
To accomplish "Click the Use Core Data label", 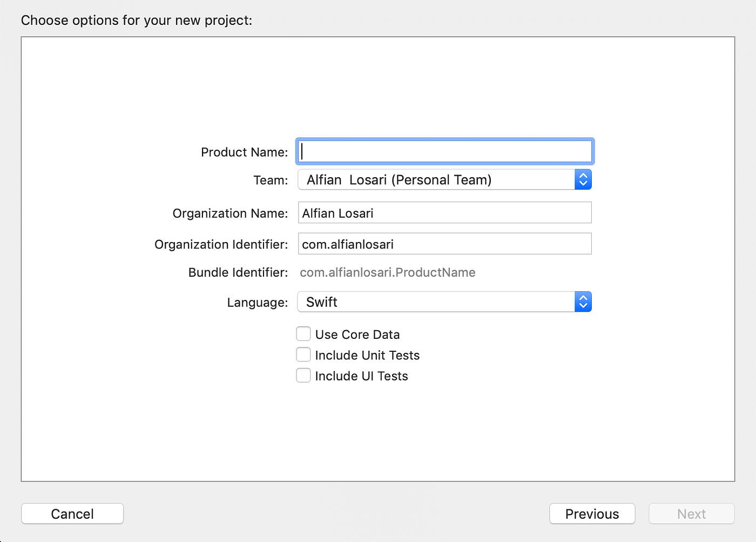I will (x=357, y=334).
